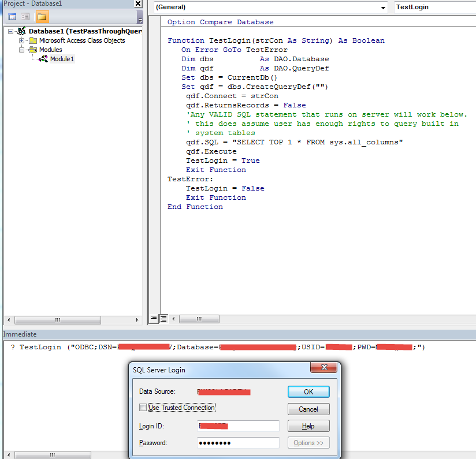The image size is (476, 459).
Task: Click Immediate window left scroll arrow
Action: (9, 455)
